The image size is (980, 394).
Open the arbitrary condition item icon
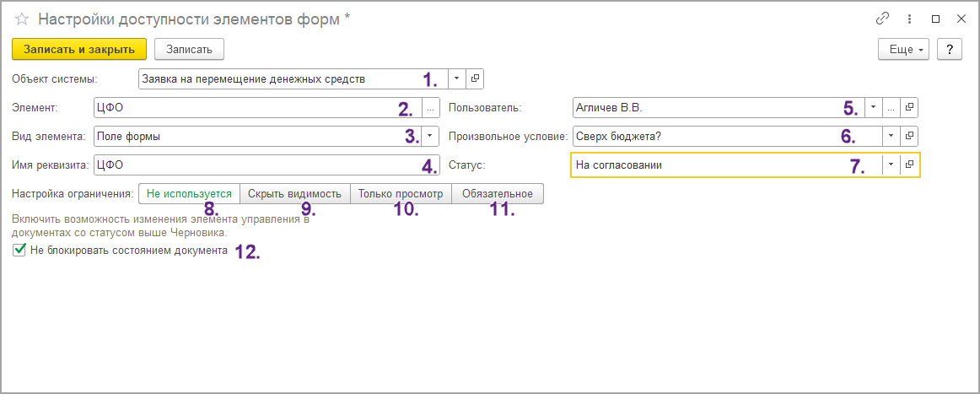click(909, 136)
